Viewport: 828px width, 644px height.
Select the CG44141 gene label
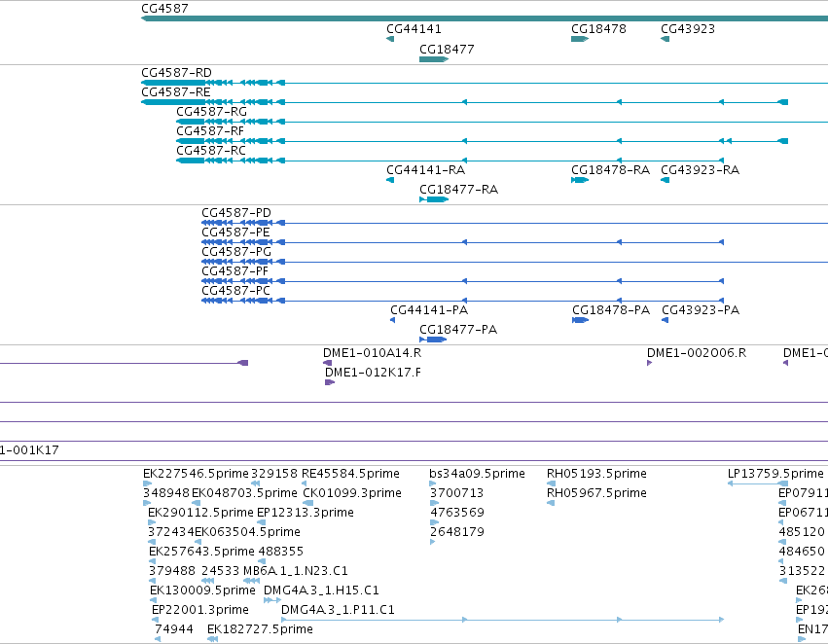pos(414,29)
